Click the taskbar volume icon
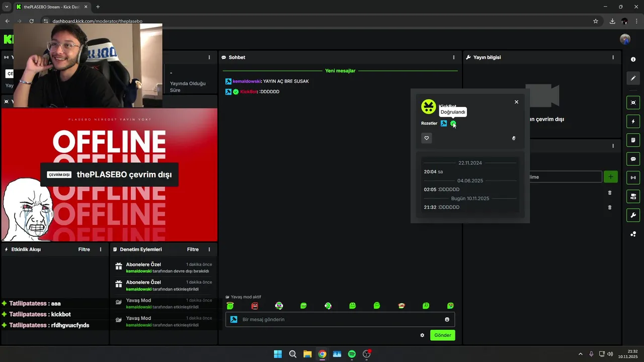 point(610,354)
